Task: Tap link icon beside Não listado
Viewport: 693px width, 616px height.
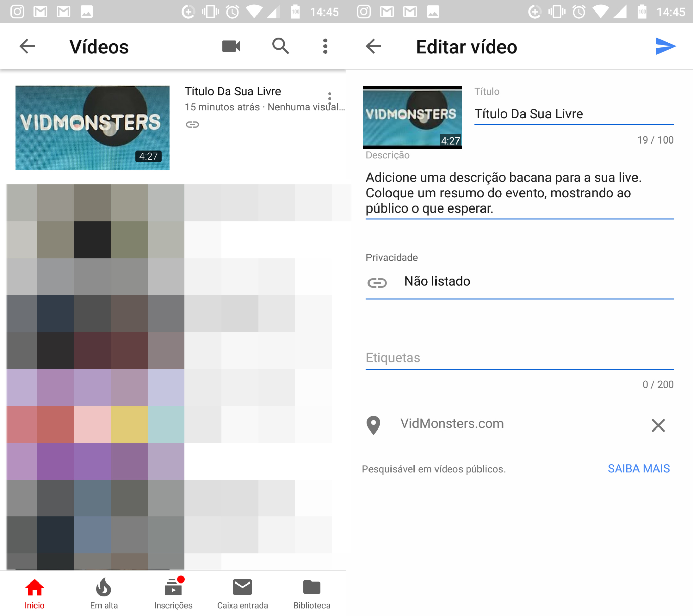Action: tap(377, 283)
